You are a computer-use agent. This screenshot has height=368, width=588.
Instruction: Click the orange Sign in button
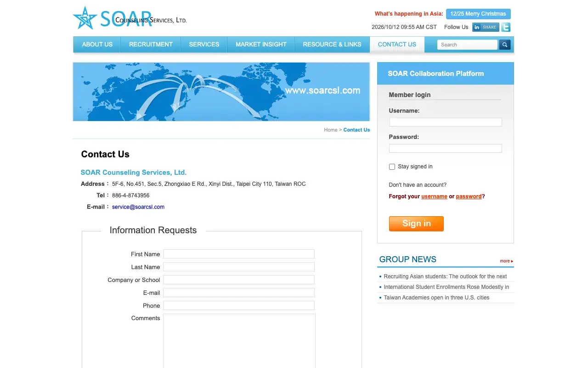416,224
